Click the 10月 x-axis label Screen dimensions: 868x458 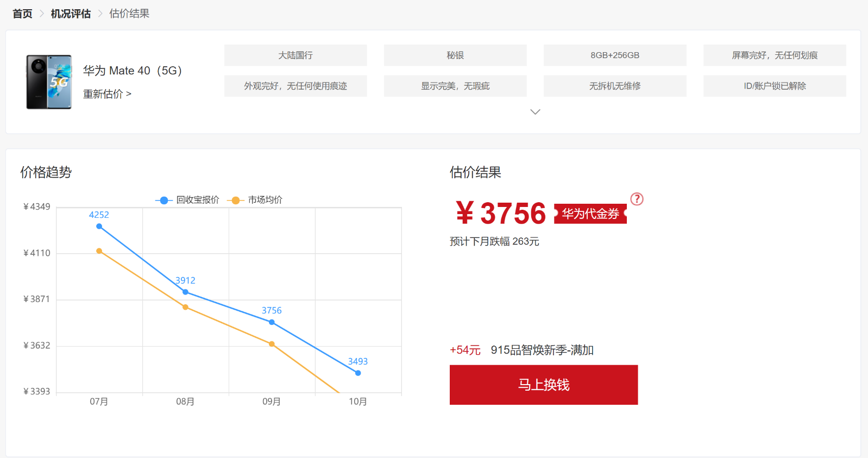[x=358, y=401]
